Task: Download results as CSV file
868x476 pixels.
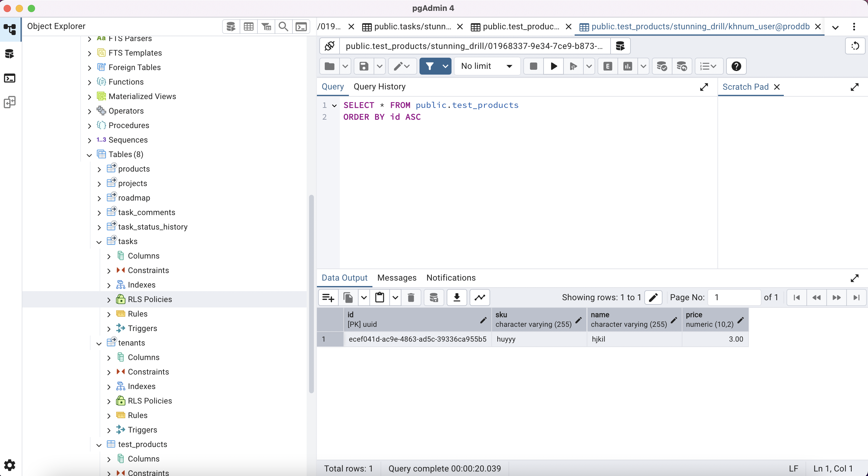Action: click(457, 297)
